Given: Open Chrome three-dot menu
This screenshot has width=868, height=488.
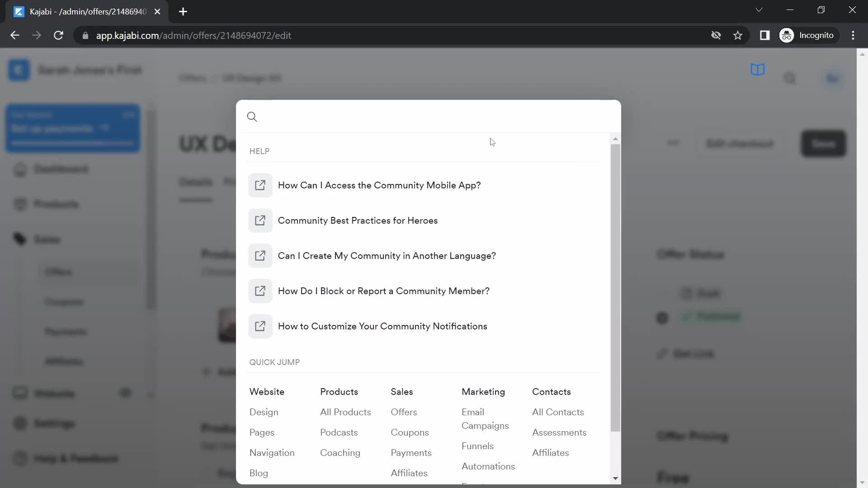Looking at the screenshot, I should pos(853,35).
